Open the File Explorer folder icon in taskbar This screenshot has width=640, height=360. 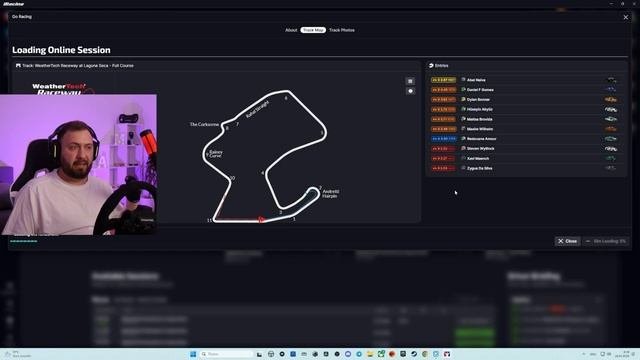pos(370,354)
